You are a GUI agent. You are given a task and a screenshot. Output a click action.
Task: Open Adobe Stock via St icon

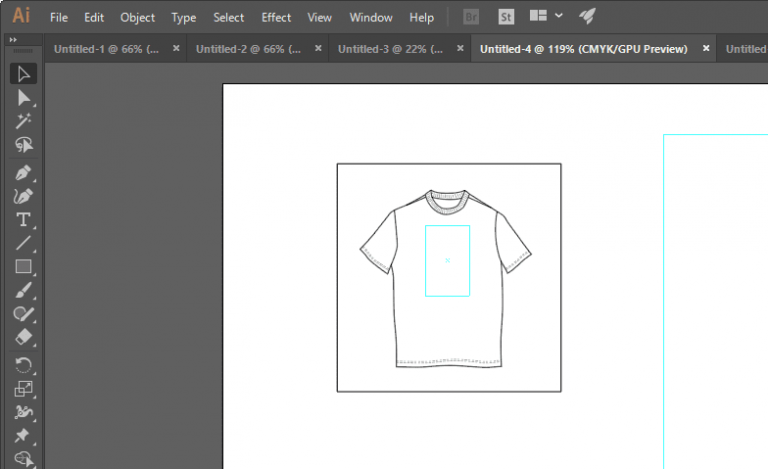[506, 17]
